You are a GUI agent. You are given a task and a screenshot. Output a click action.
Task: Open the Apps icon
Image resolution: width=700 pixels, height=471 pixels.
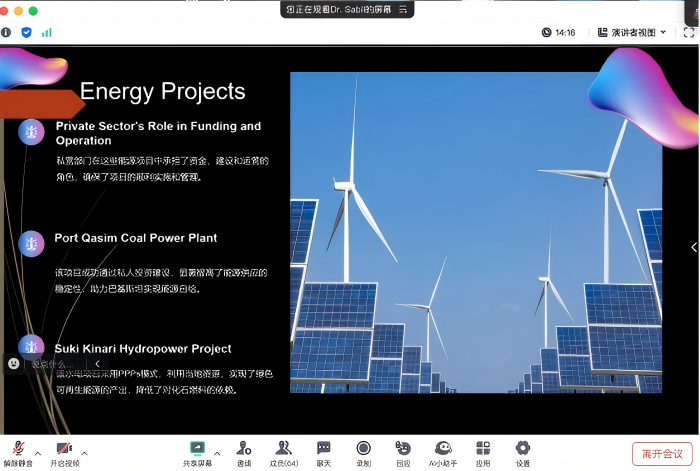pyautogui.click(x=483, y=450)
